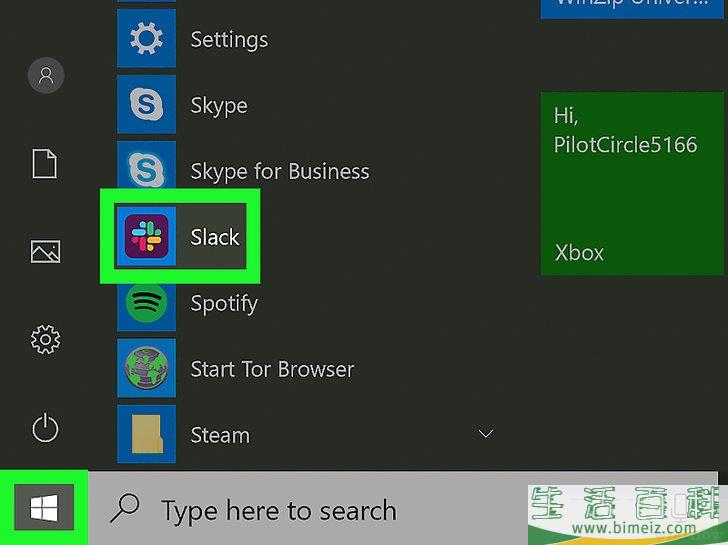Image resolution: width=728 pixels, height=545 pixels.
Task: Click the magnifier search icon in taskbar
Action: click(125, 508)
